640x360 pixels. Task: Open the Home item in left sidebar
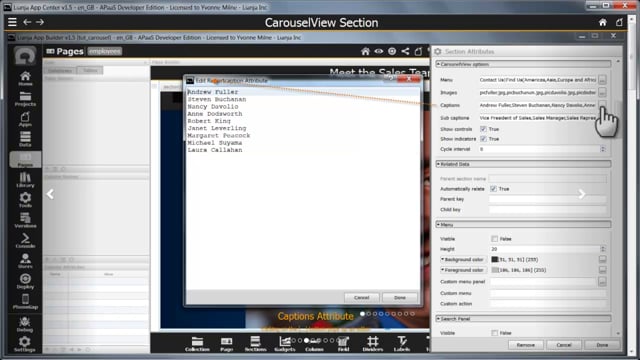tap(25, 78)
